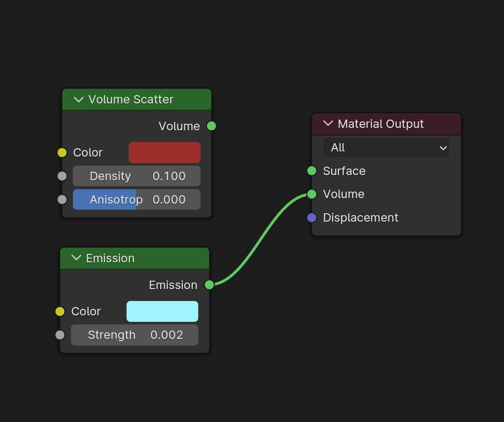Click the purple Displacement input socket

312,217
